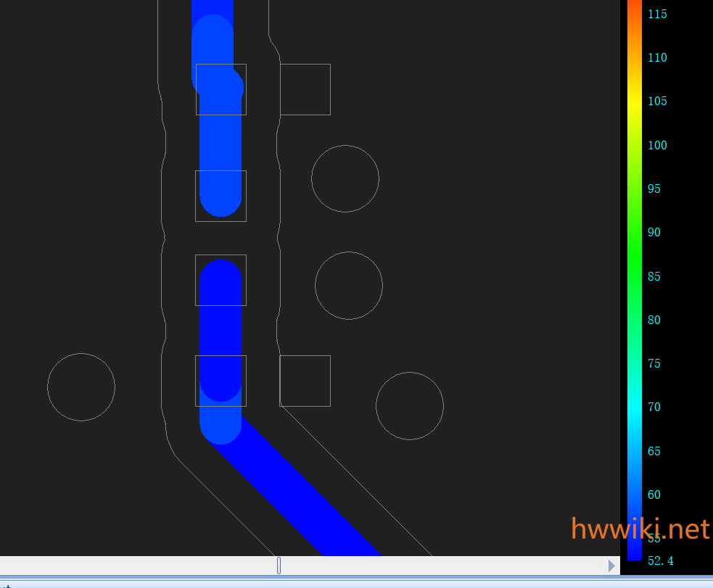Select the middle circular via right of trace
Screen dimensions: 713x588
pos(349,286)
